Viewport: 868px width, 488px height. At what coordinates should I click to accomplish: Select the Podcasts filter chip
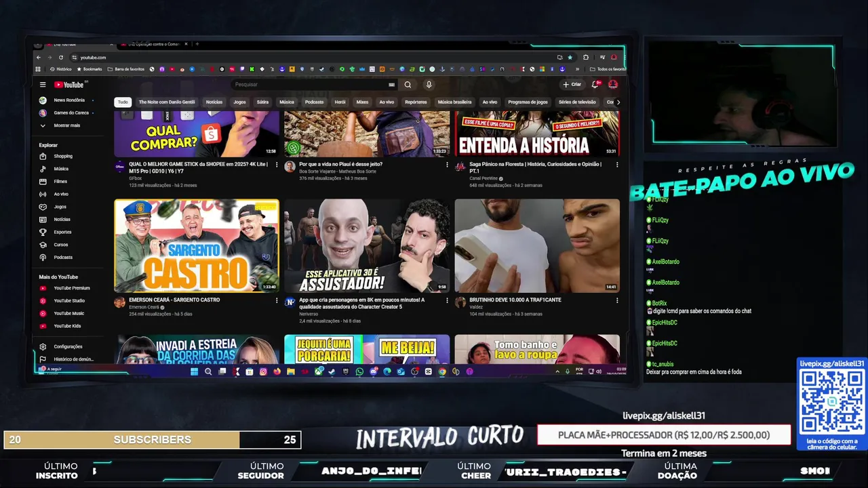(x=315, y=102)
